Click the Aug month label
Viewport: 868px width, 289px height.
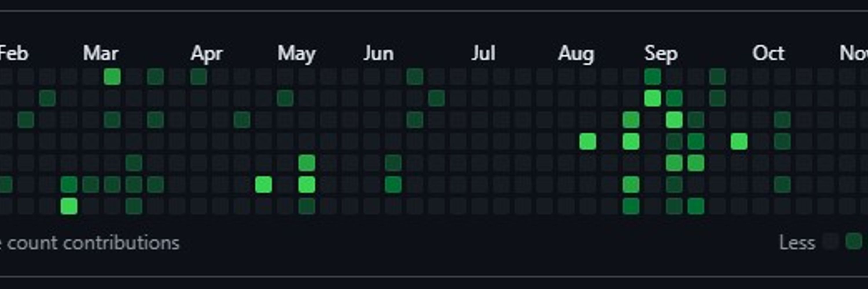click(576, 54)
